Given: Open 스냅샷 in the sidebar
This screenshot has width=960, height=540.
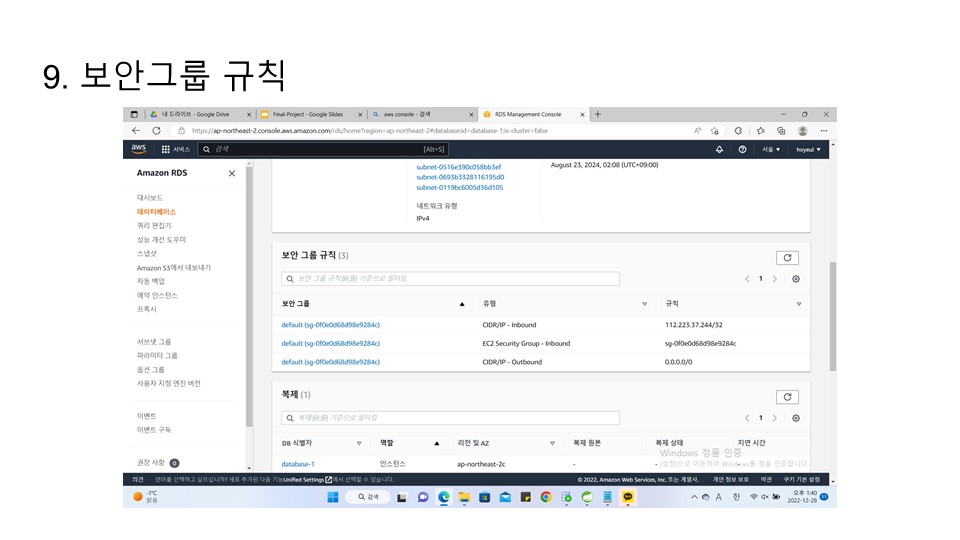Looking at the screenshot, I should pyautogui.click(x=146, y=253).
